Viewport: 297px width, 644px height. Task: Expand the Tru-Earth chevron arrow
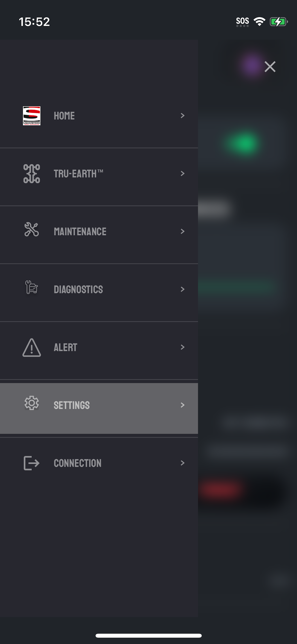pos(183,173)
